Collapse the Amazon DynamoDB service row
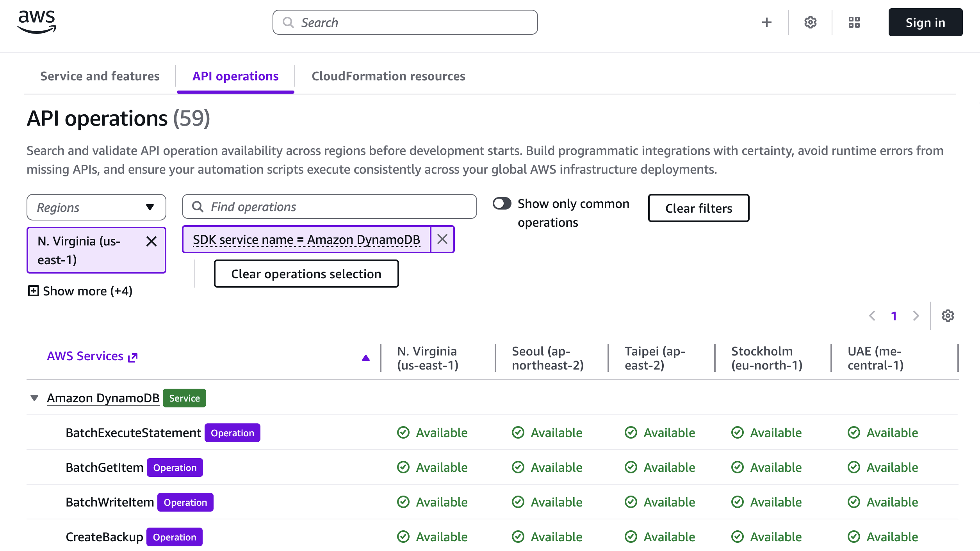This screenshot has width=980, height=551. pos(34,398)
